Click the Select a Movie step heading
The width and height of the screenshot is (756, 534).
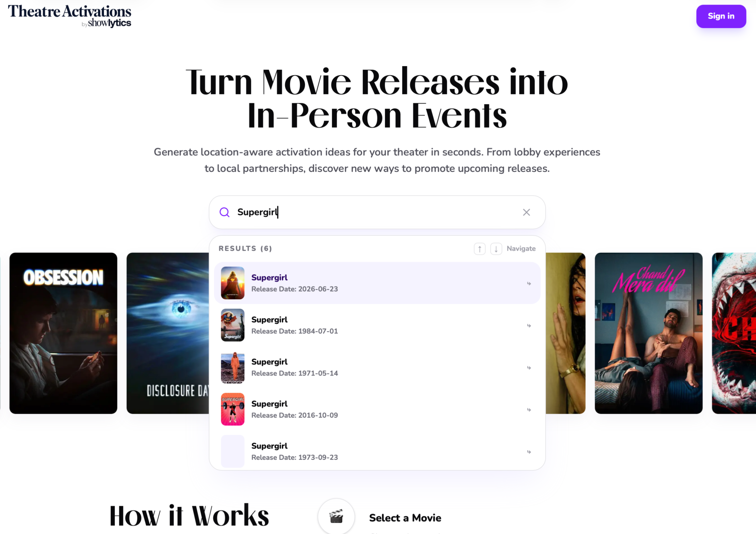coord(405,518)
